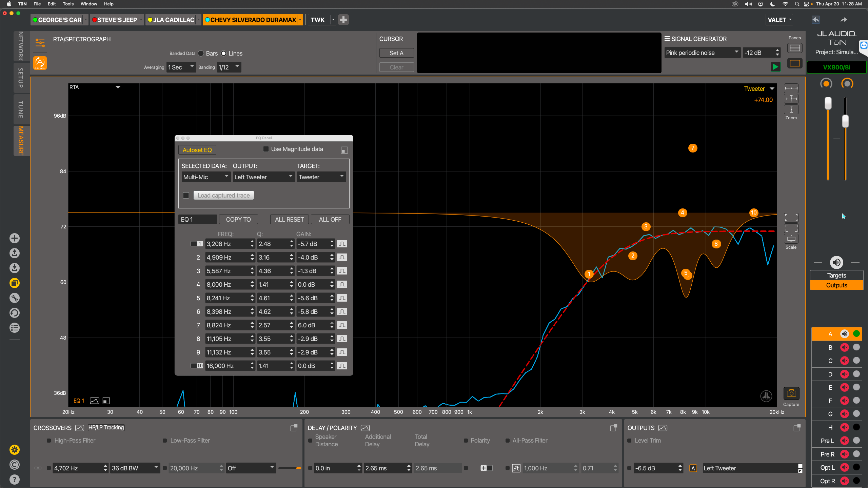Select the split-pane layout icon under Panes
Viewport: 868px width, 488px height.
click(794, 48)
